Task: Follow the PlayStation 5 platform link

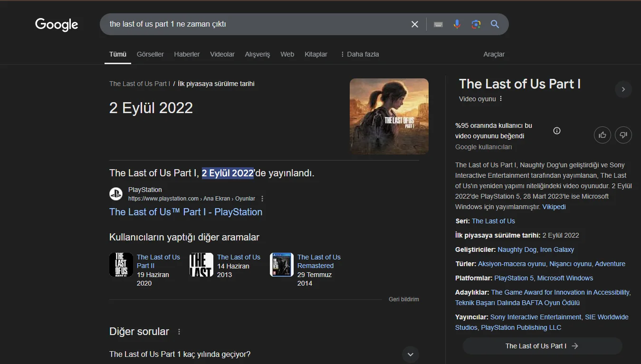Action: (514, 278)
